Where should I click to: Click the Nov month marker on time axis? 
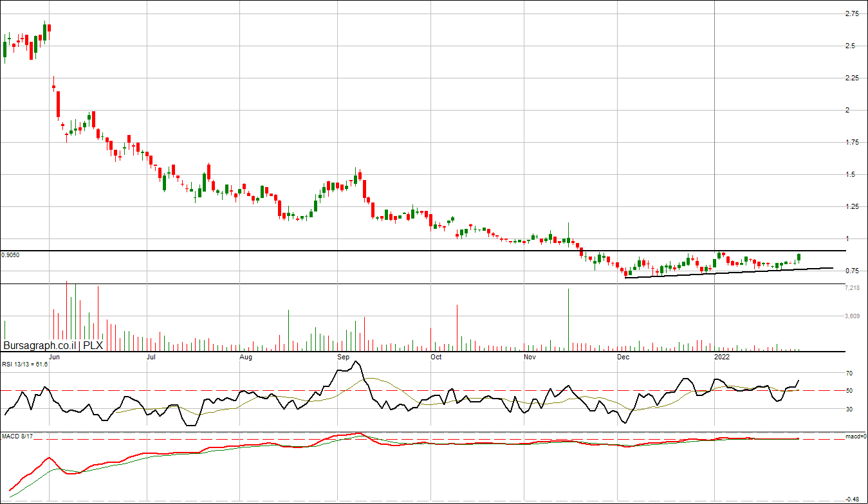(530, 356)
